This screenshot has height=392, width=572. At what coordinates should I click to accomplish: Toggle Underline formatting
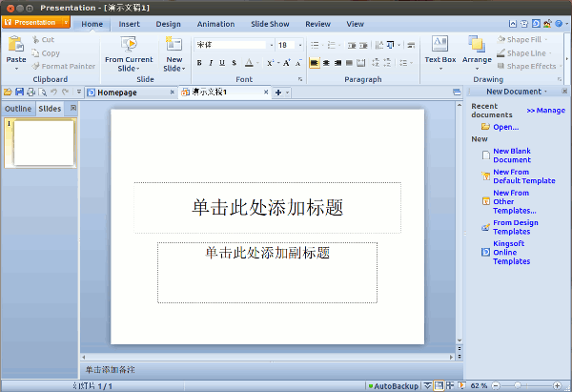(222, 63)
